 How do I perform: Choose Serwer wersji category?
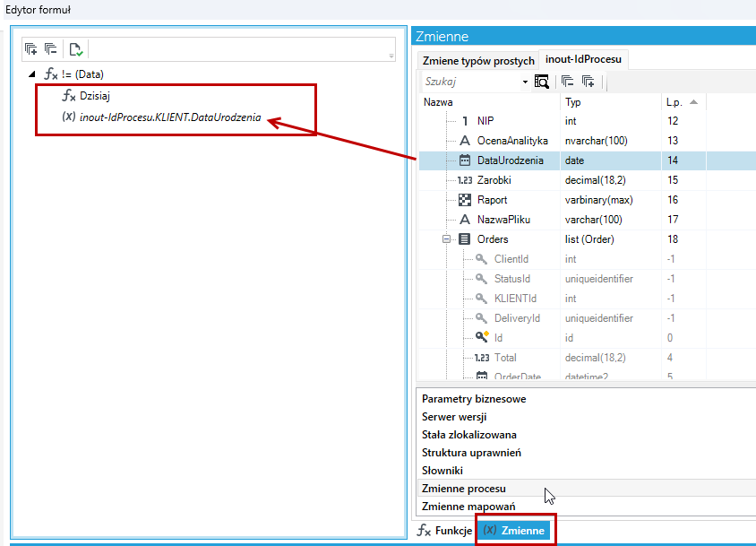pyautogui.click(x=454, y=417)
